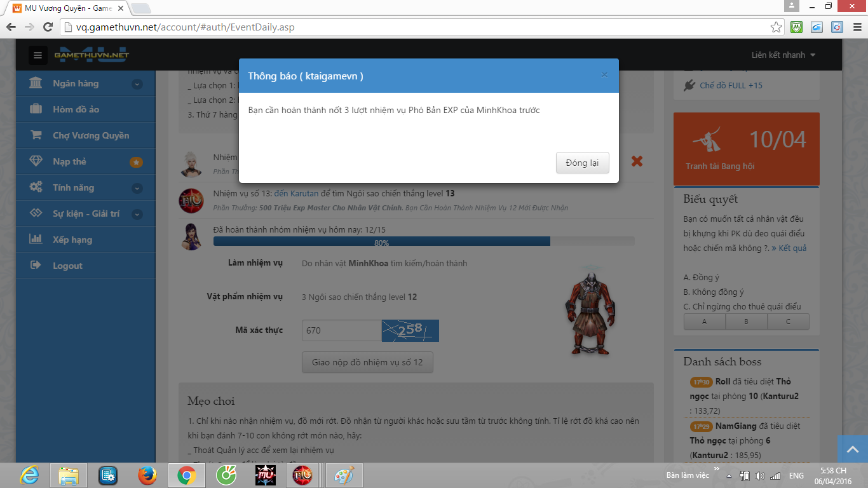Click the Đóng lại button

pos(582,163)
